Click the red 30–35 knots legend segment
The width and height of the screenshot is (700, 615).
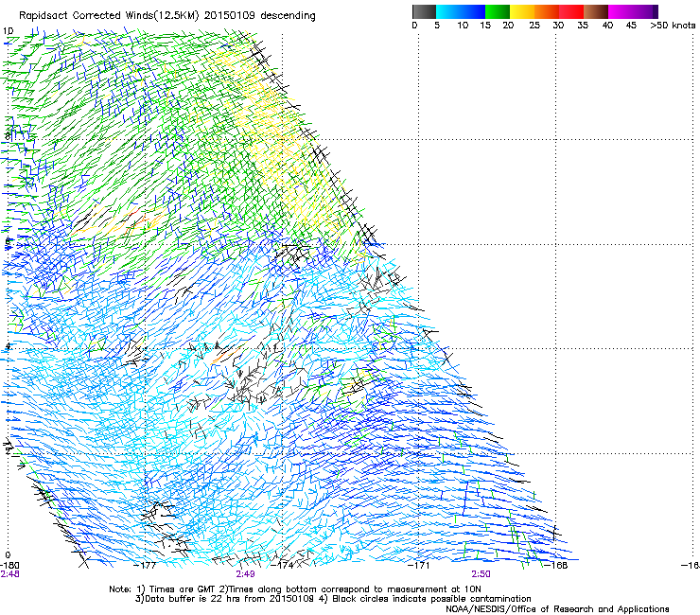571,11
